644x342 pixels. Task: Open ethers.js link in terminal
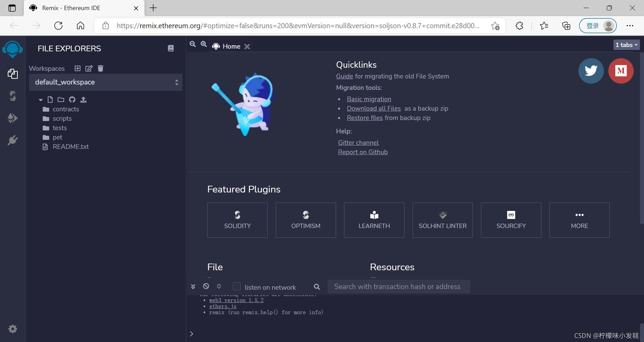(223, 306)
